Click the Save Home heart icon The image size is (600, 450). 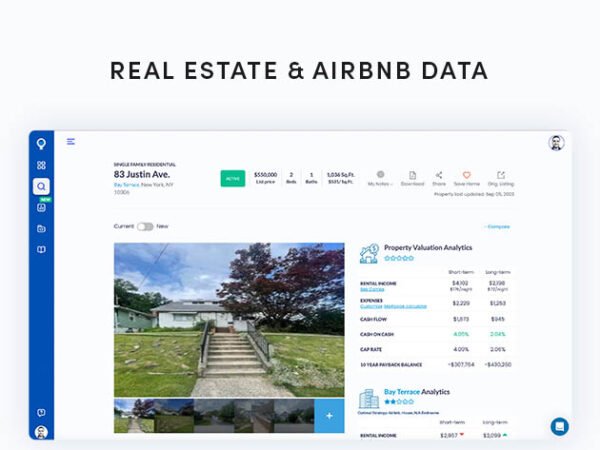[466, 175]
